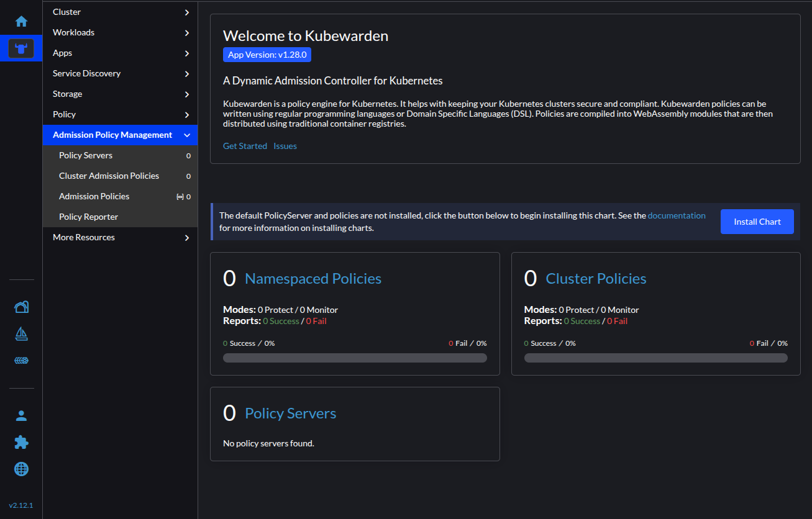Expand the Workloads section
Screen dimensions: 812x519
pyautogui.click(x=120, y=32)
